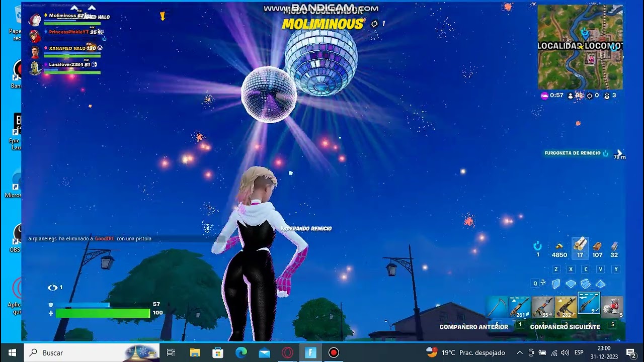The width and height of the screenshot is (644, 362).
Task: Click the blue shield bar
Action: pyautogui.click(x=83, y=305)
